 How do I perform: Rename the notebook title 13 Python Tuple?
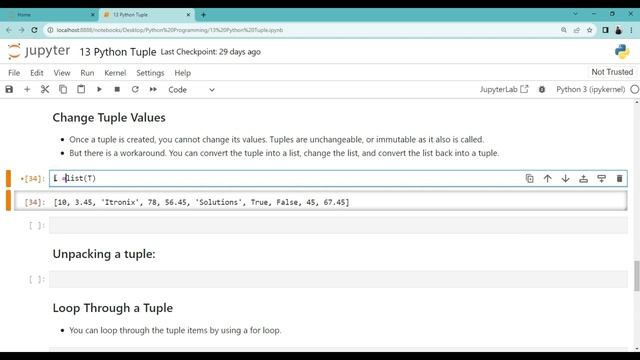pyautogui.click(x=118, y=52)
